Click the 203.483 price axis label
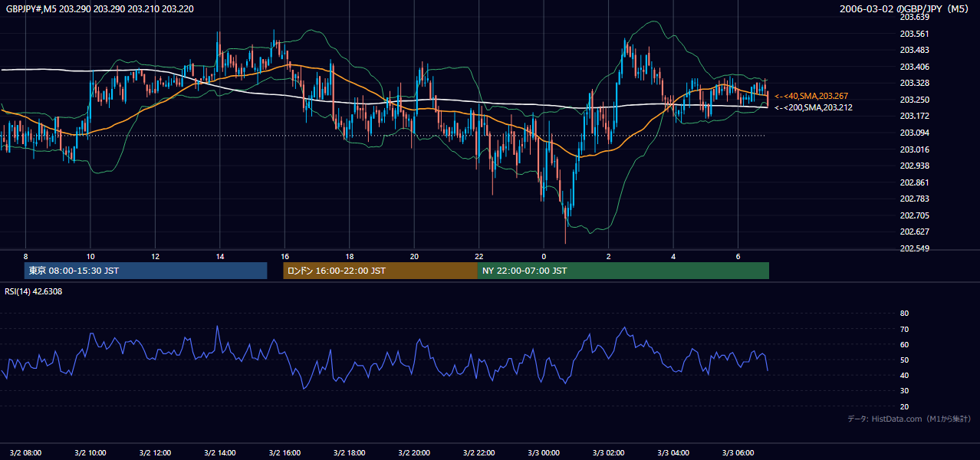Viewport: 980px width, 460px height. point(914,50)
